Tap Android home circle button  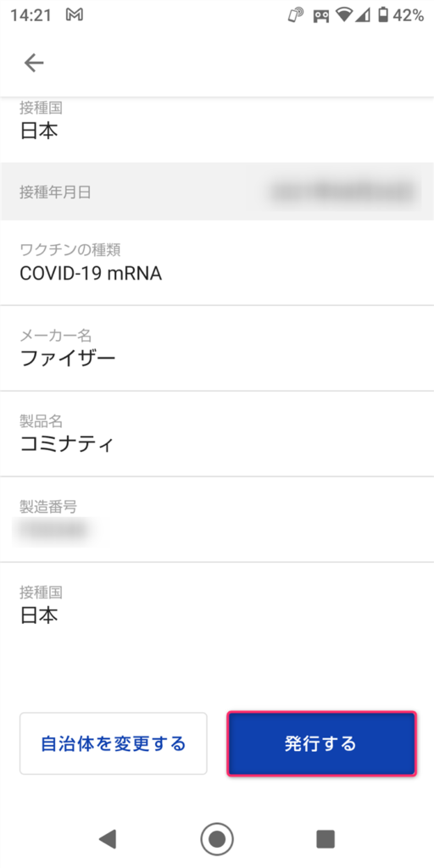tap(217, 839)
